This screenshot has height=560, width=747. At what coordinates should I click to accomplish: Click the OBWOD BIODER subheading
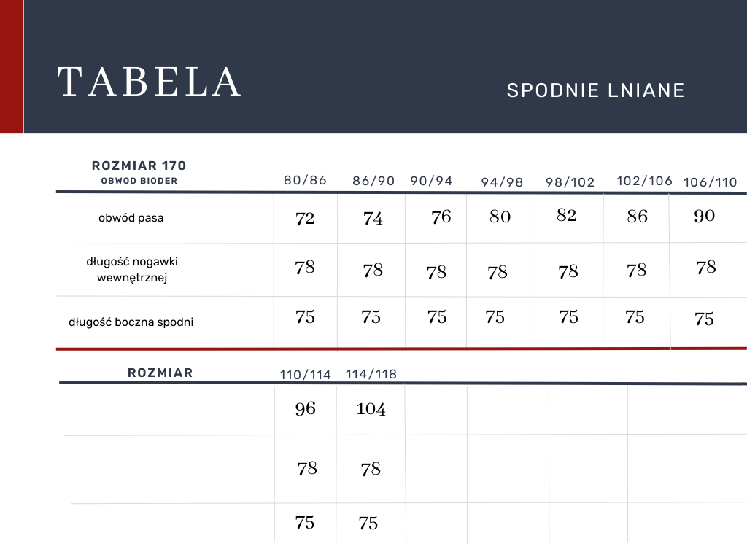pos(139,181)
